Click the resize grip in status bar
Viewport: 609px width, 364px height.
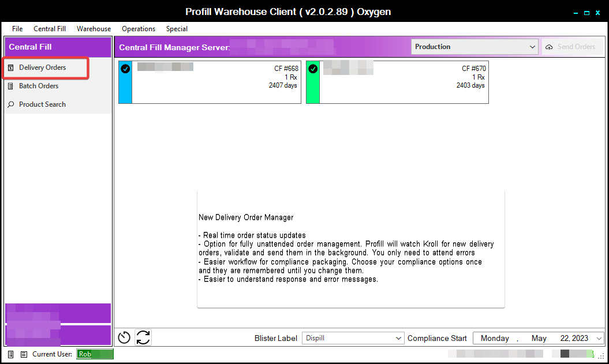click(601, 356)
